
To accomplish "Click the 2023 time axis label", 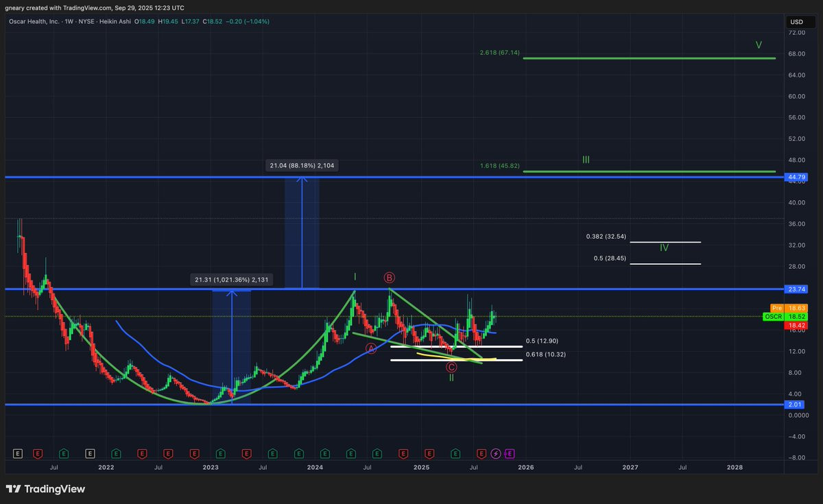I will (211, 467).
